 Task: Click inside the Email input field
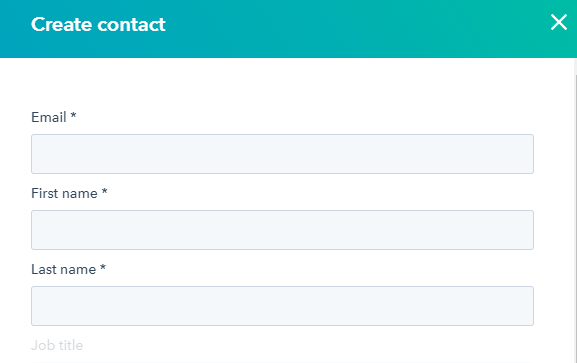(x=282, y=154)
